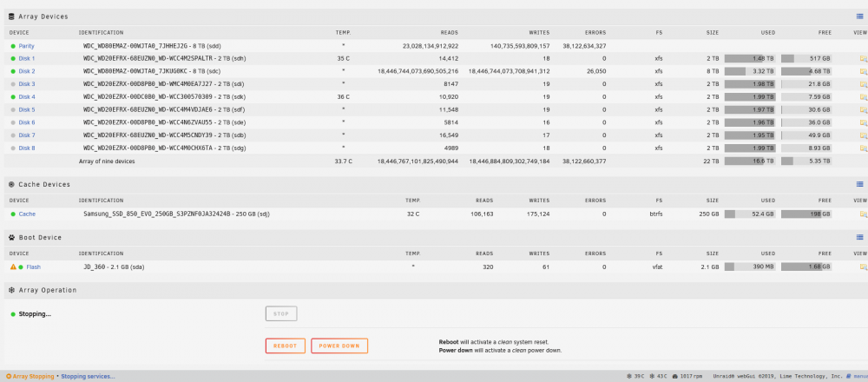This screenshot has height=382, width=868.
Task: Click CPU temperature 39 C in status bar
Action: 635,377
